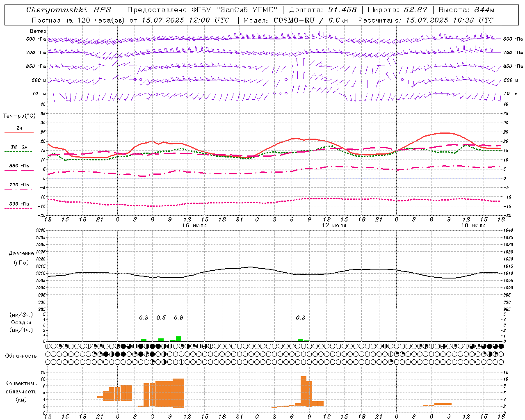Image resolution: width=525 pixels, height=420 pixels.
Task: Click the 18 июля date label
Action: (x=473, y=226)
